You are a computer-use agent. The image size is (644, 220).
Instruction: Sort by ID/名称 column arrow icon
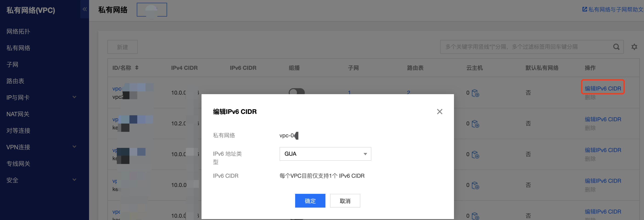[137, 68]
